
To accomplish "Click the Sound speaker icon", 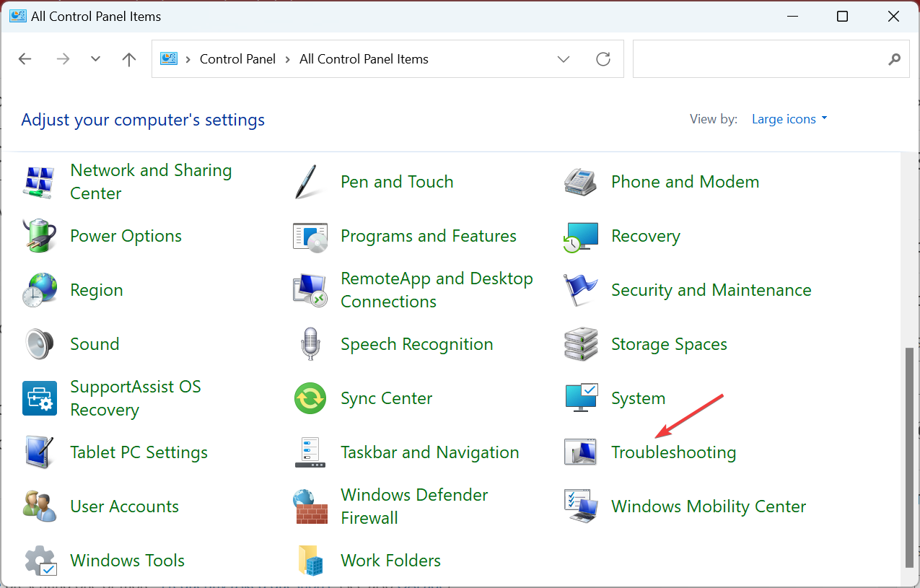I will [40, 344].
